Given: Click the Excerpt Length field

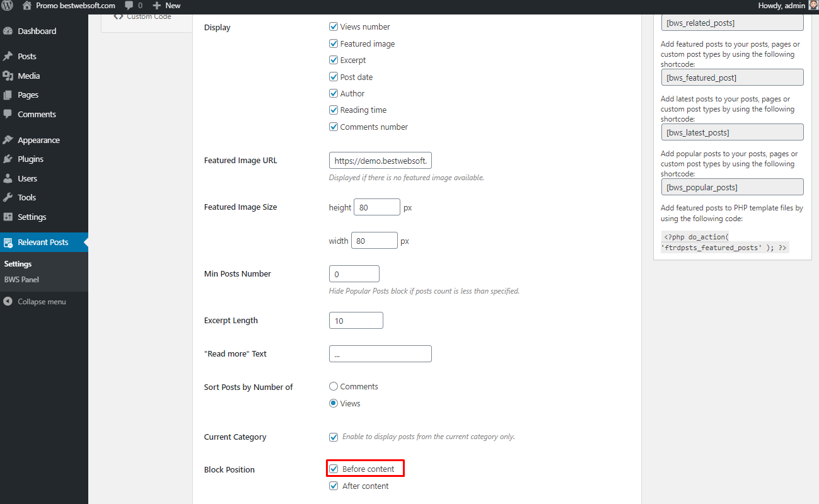Looking at the screenshot, I should (356, 320).
